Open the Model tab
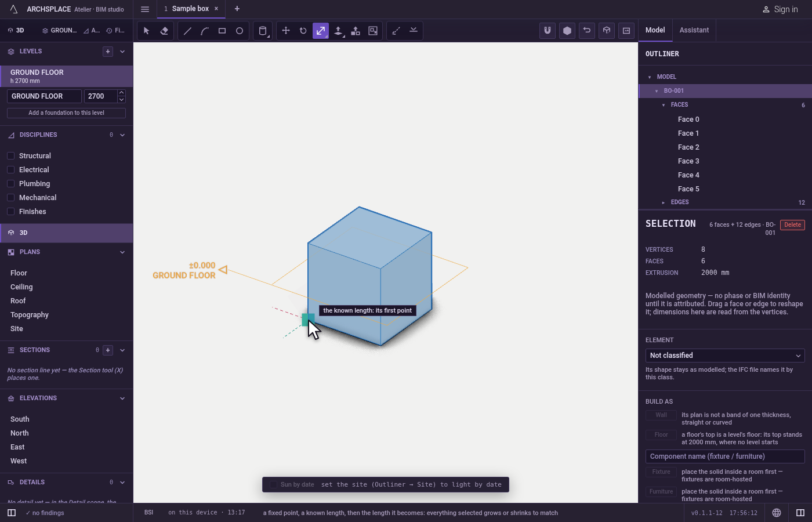This screenshot has height=522, width=812. pos(655,30)
